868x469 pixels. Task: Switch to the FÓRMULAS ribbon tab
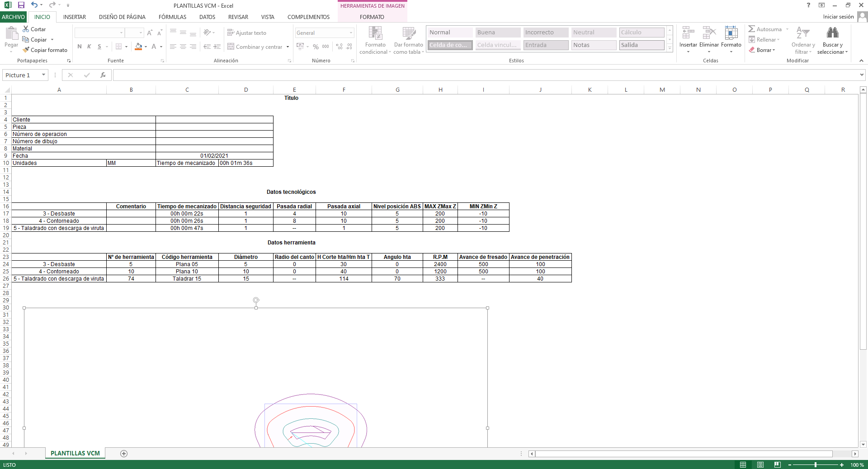172,17
